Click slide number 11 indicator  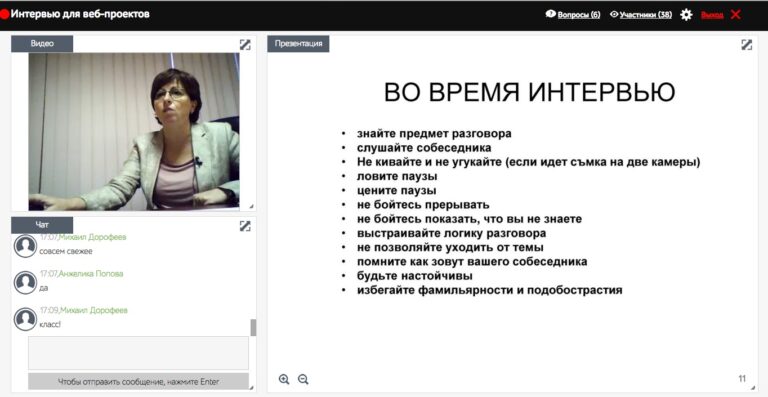[x=742, y=378]
